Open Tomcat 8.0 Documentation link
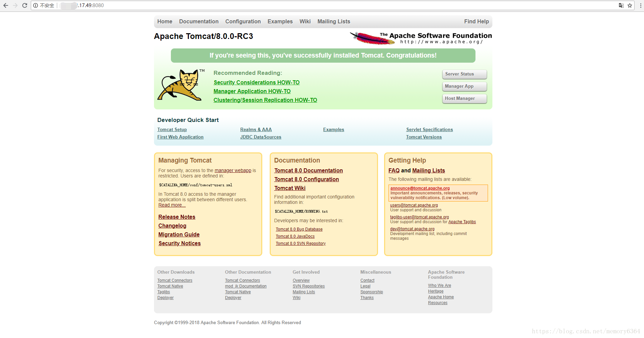This screenshot has height=338, width=644. [309, 171]
